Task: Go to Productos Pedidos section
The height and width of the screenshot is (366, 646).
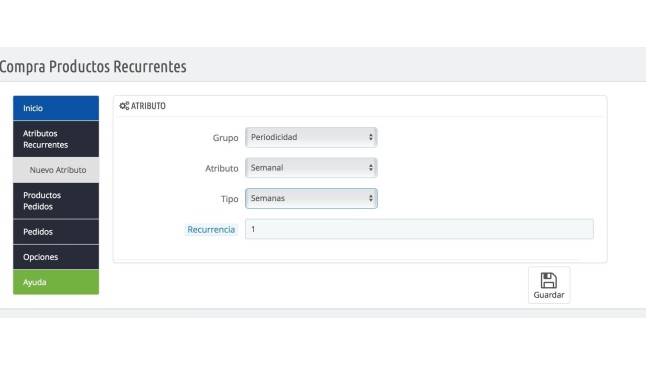Action: pyautogui.click(x=56, y=201)
